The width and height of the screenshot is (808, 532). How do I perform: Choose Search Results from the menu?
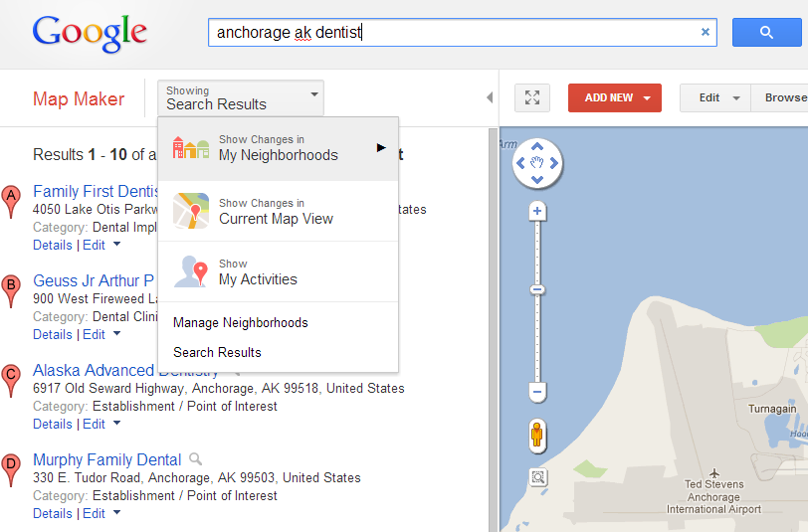tap(217, 352)
